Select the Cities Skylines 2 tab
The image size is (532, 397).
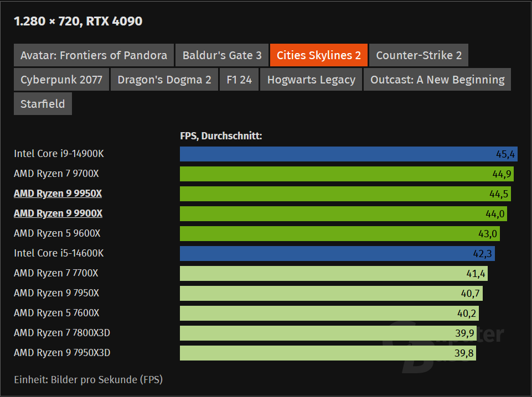[x=318, y=55]
